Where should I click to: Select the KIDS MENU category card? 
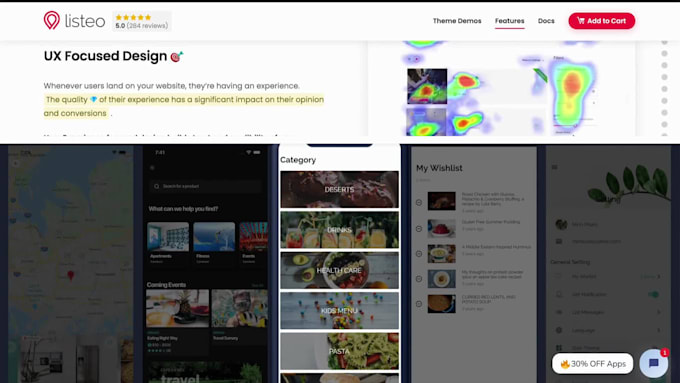(x=339, y=311)
